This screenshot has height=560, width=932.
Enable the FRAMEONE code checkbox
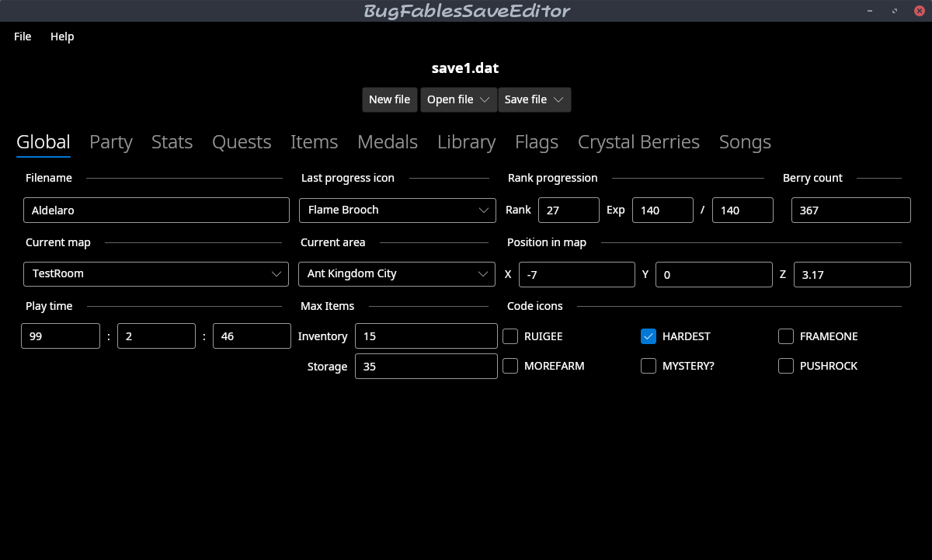(786, 336)
